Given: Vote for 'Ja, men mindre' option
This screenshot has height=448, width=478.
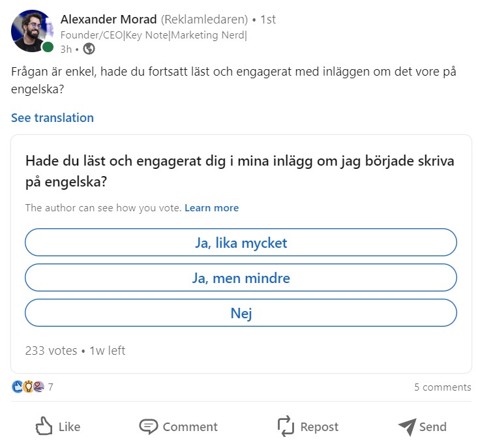Looking at the screenshot, I should (x=241, y=278).
